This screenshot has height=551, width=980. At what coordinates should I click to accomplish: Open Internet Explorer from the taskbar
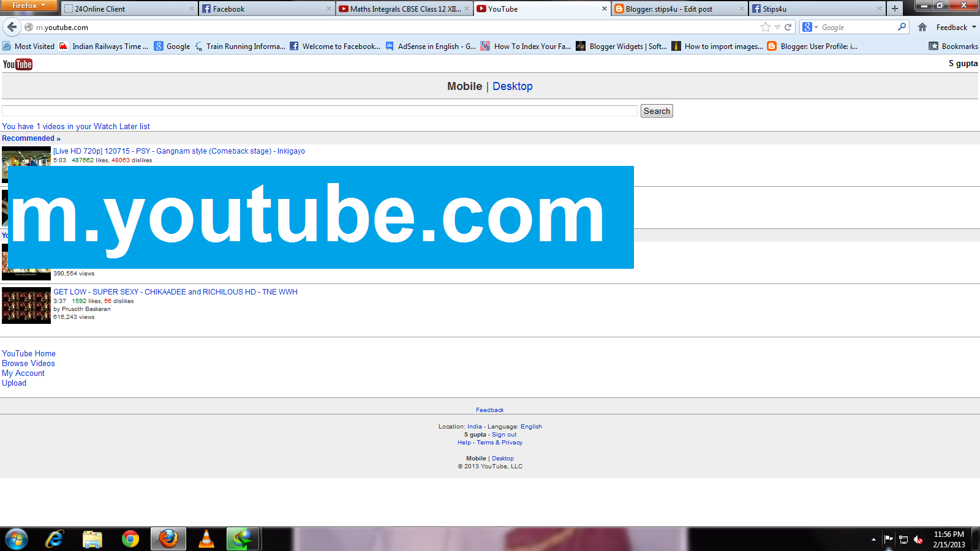[x=55, y=539]
